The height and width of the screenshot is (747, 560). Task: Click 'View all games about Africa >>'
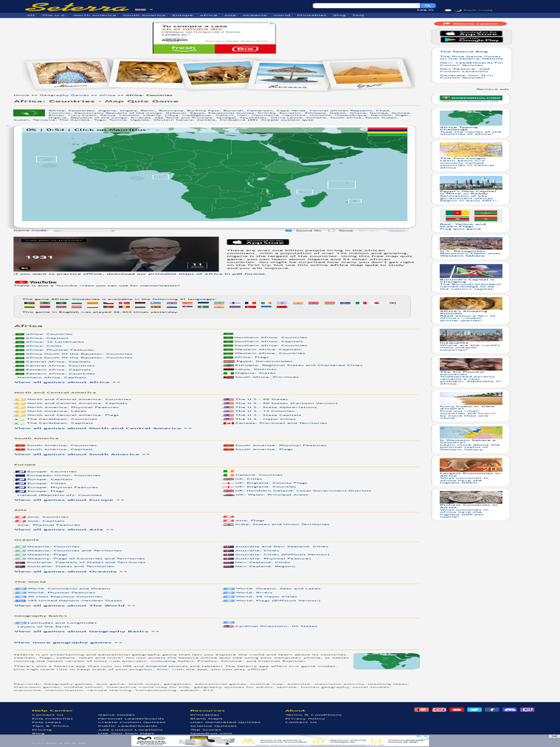click(x=67, y=382)
